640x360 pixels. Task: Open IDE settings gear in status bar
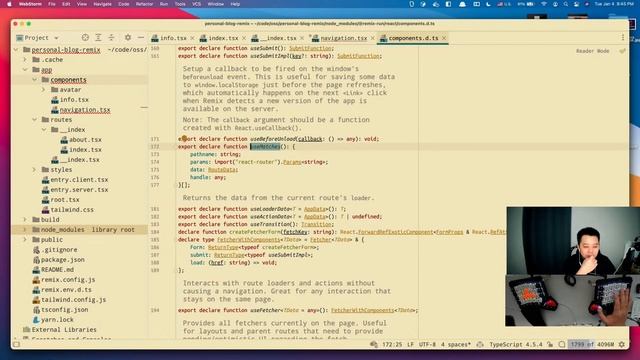[x=622, y=344]
